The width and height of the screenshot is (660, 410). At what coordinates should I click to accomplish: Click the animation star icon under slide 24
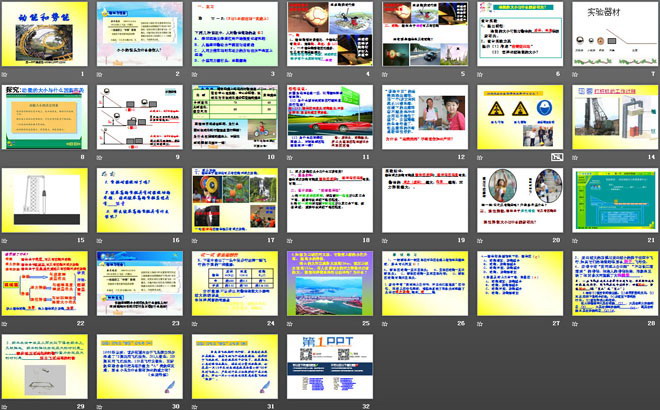tap(195, 324)
